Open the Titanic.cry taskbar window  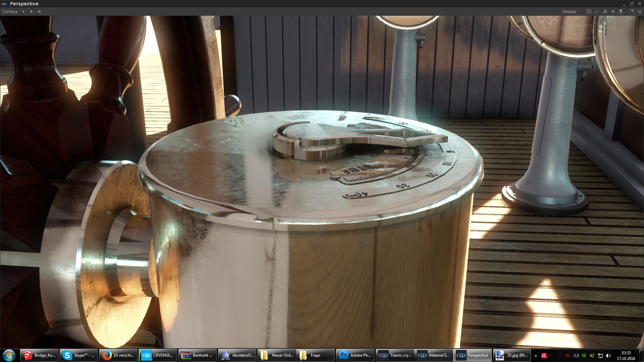(x=395, y=355)
